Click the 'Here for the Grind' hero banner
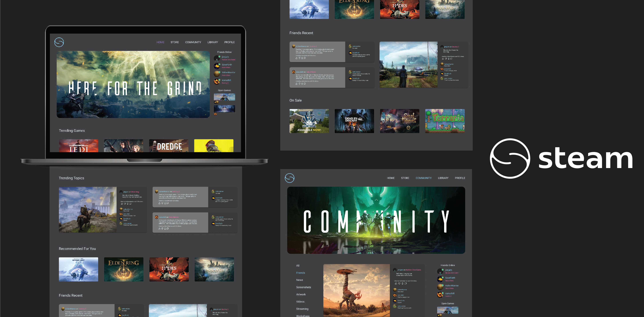The image size is (644, 317). point(133,85)
